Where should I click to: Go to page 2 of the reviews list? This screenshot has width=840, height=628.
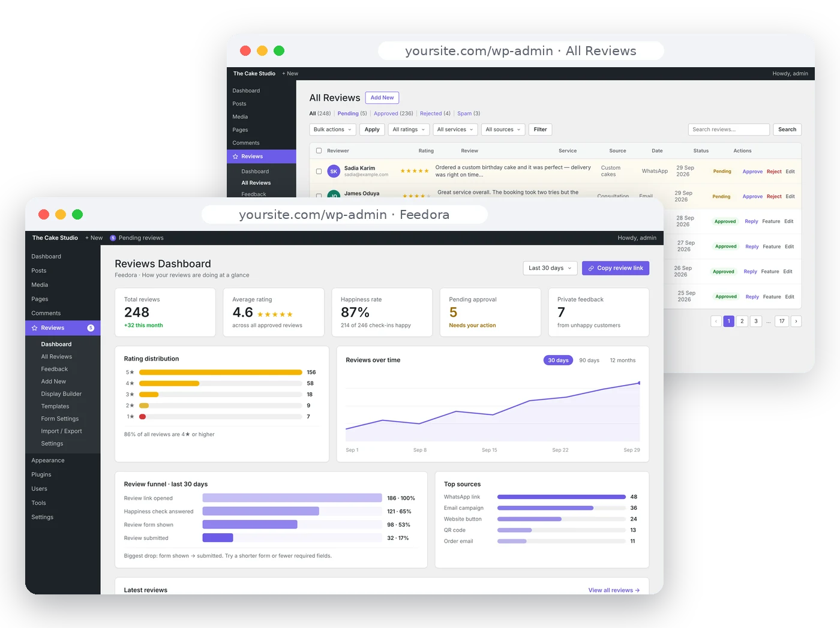(742, 321)
